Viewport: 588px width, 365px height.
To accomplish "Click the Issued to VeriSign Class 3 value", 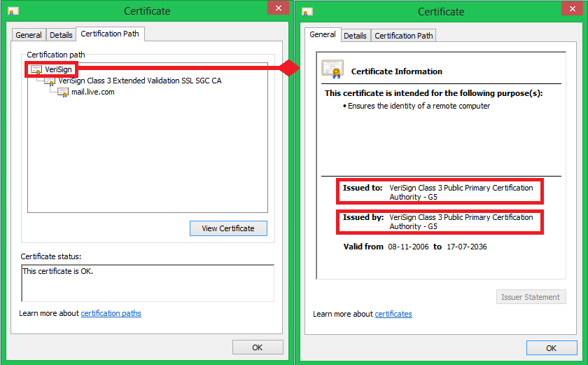I will pyautogui.click(x=461, y=193).
